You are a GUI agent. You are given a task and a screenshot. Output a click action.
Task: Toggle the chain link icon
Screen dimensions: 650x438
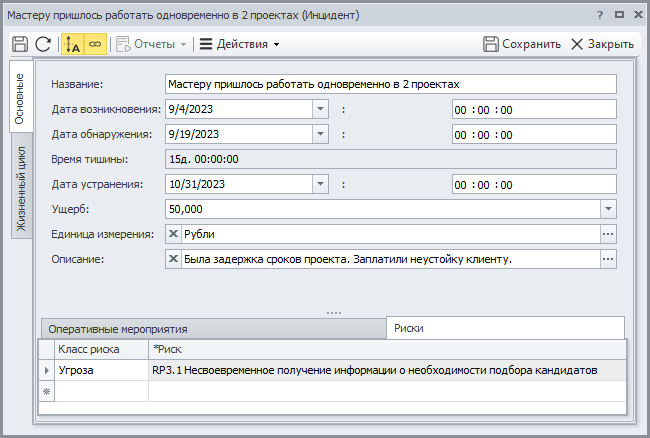click(95, 44)
